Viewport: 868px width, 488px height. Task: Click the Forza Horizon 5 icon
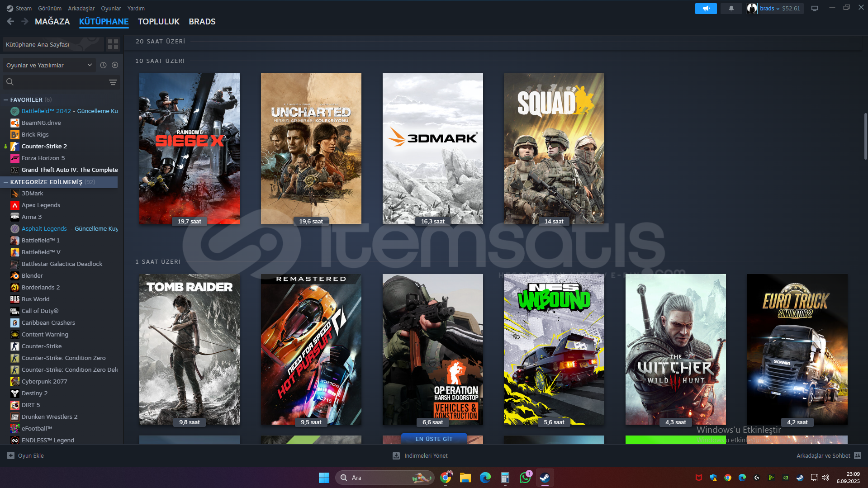[x=15, y=158]
